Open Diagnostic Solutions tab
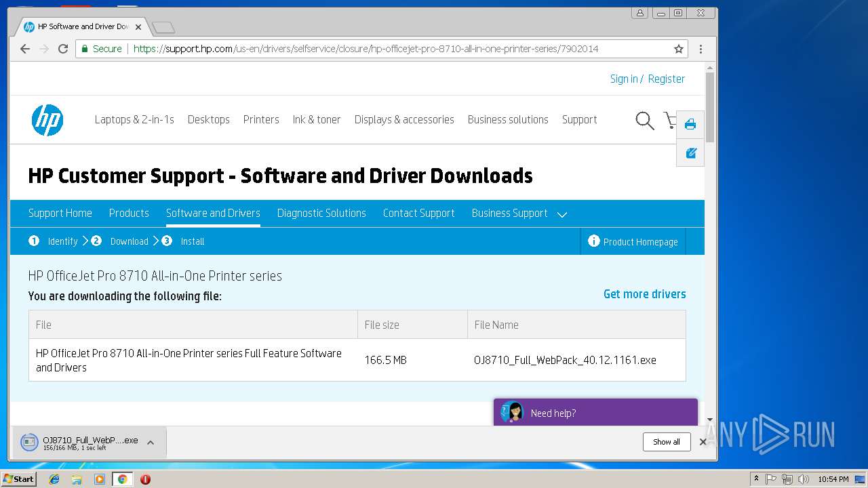The image size is (868, 488). tap(321, 213)
